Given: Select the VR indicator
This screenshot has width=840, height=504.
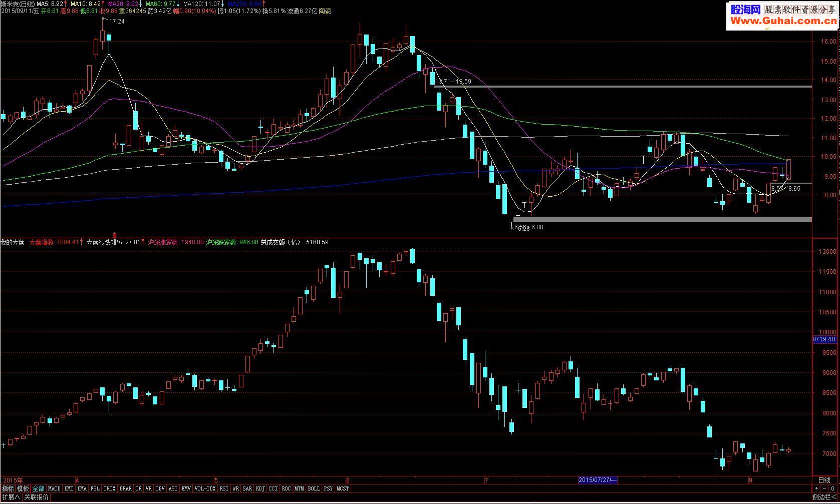Looking at the screenshot, I should pos(149,488).
